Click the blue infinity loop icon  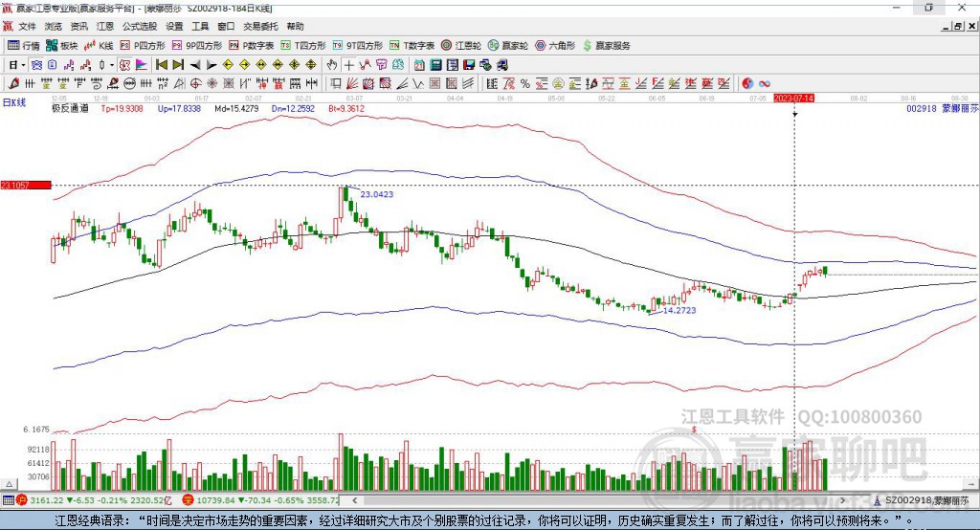[765, 84]
